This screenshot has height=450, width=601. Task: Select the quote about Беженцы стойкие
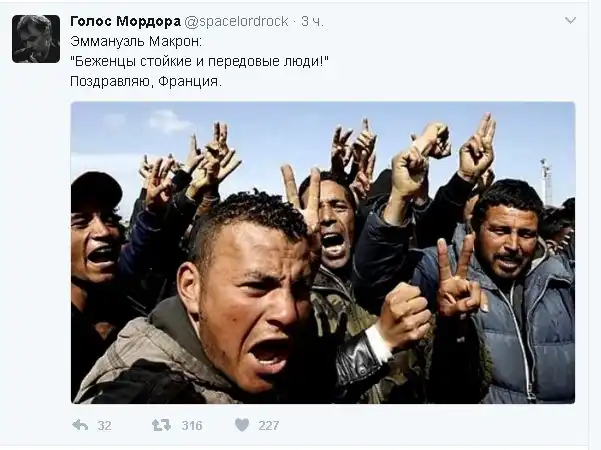click(200, 61)
